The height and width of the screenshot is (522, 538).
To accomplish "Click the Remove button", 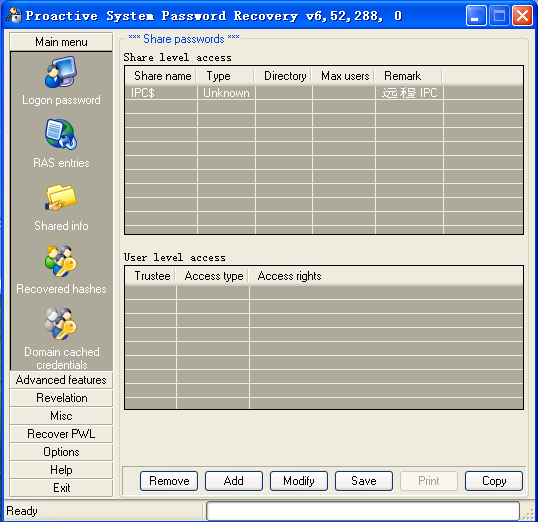I will point(169,481).
